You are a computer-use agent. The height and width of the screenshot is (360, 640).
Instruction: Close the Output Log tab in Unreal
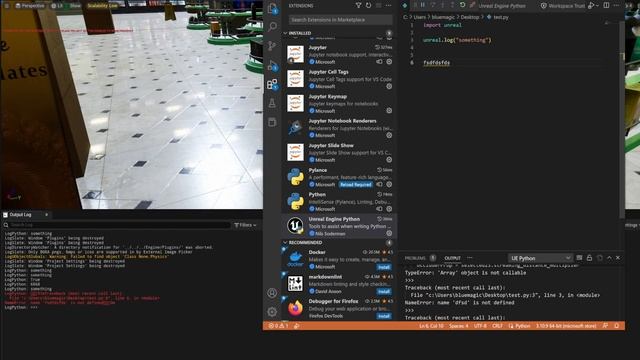46,215
